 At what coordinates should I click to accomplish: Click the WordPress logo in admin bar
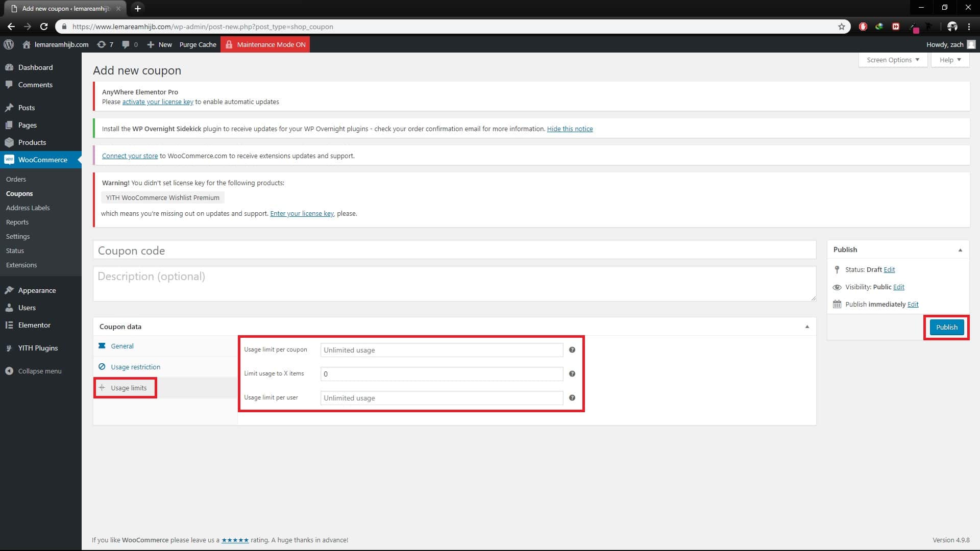9,44
